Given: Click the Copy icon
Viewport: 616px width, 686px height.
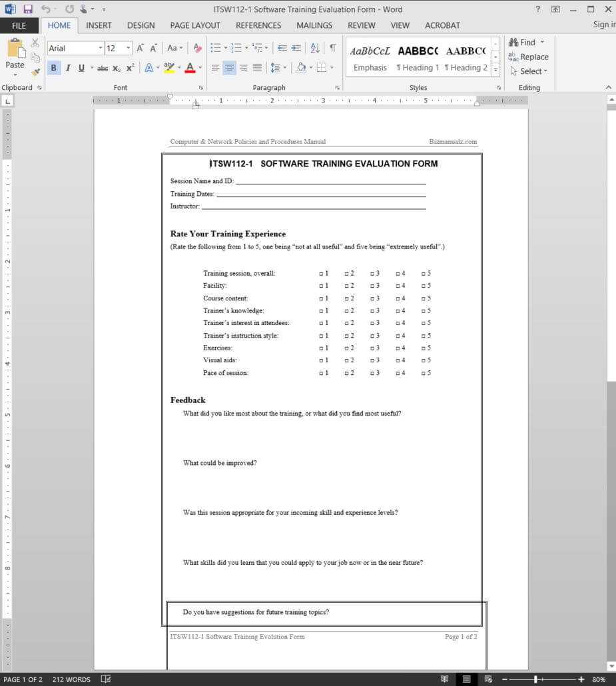Looking at the screenshot, I should 35,57.
